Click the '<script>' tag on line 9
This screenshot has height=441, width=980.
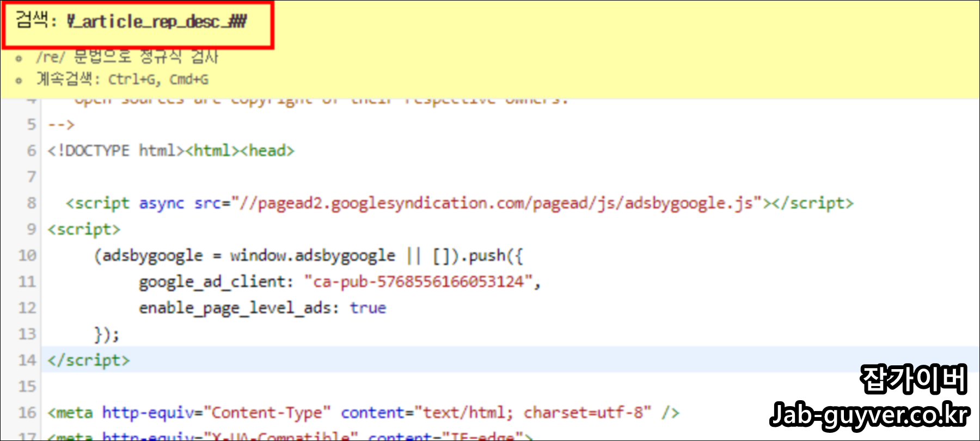84,229
